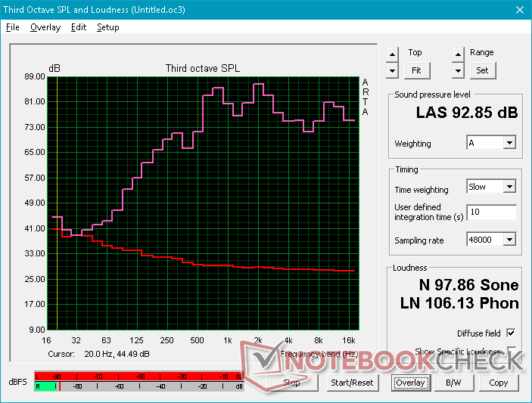
Task: Click the Overlay button
Action: (x=410, y=383)
